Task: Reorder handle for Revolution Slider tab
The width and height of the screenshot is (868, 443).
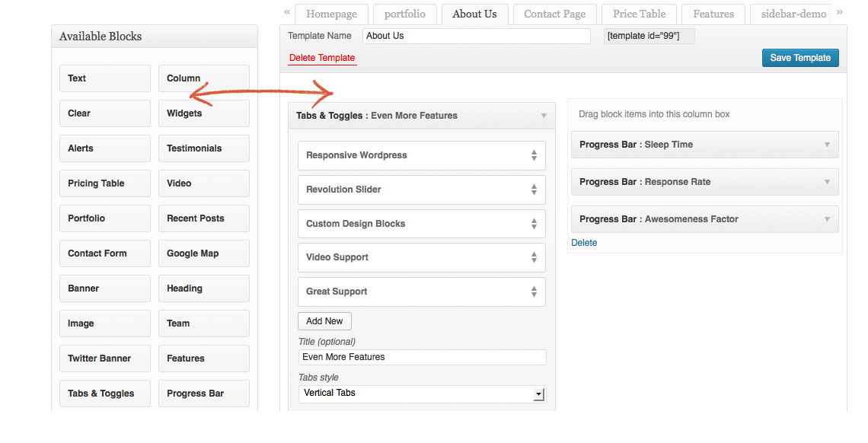Action: [534, 190]
